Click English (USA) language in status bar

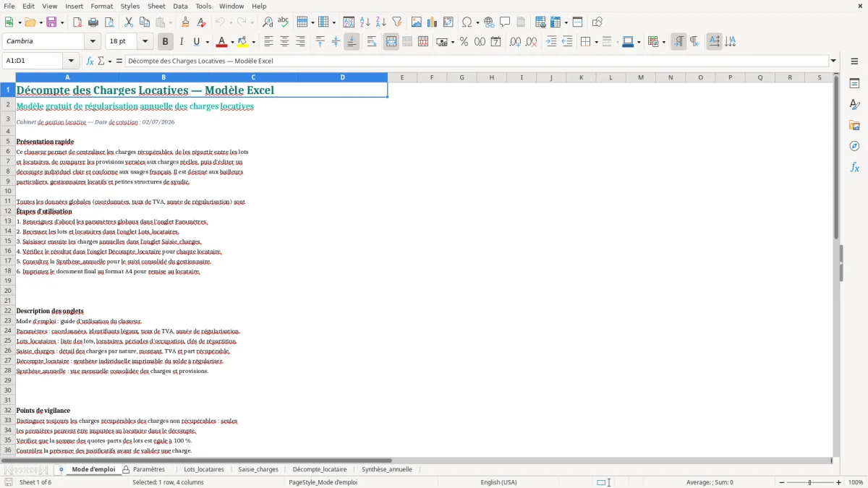pyautogui.click(x=498, y=482)
